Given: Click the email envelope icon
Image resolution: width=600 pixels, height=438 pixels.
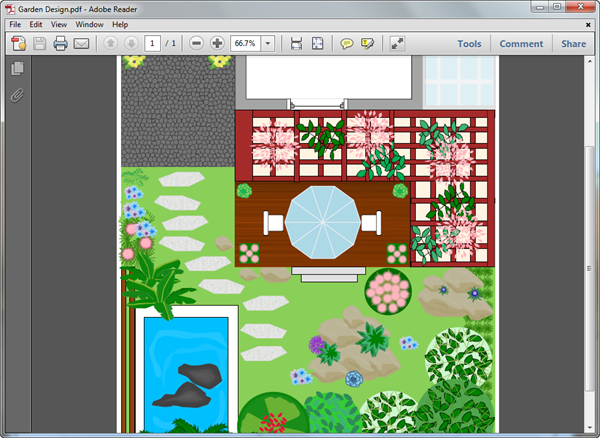Looking at the screenshot, I should pos(81,44).
